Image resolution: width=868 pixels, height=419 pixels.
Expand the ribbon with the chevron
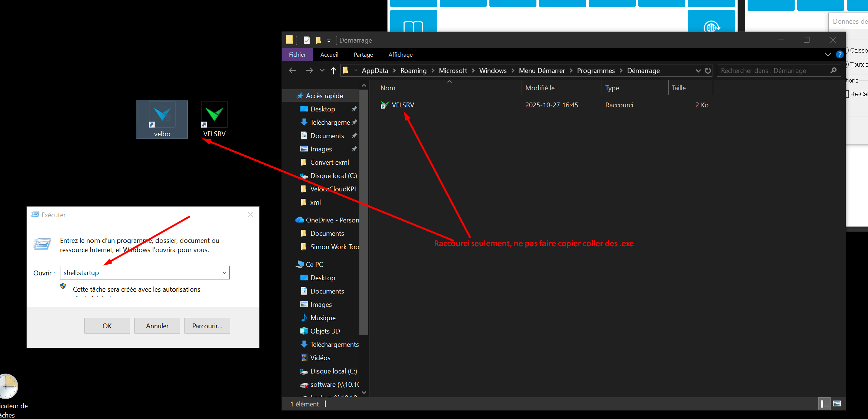coord(828,54)
